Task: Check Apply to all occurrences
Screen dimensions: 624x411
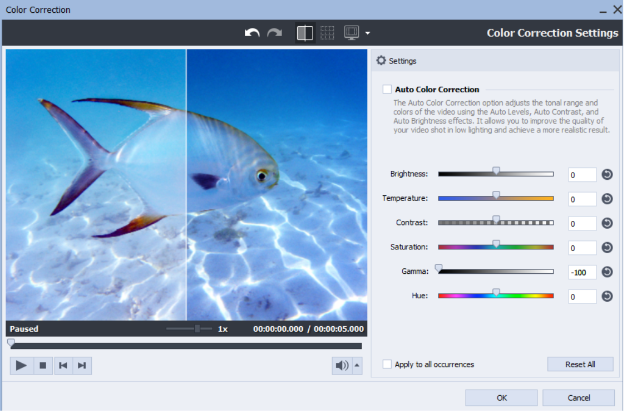Action: coord(387,364)
